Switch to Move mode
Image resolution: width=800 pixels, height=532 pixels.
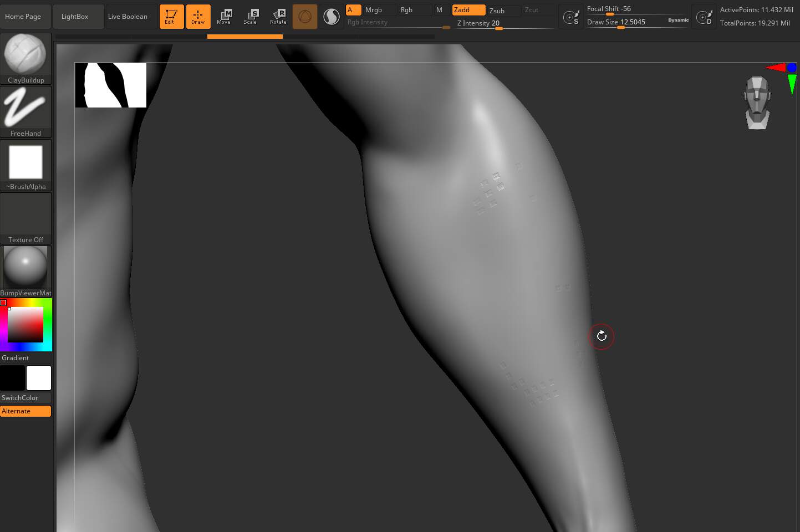pos(224,16)
